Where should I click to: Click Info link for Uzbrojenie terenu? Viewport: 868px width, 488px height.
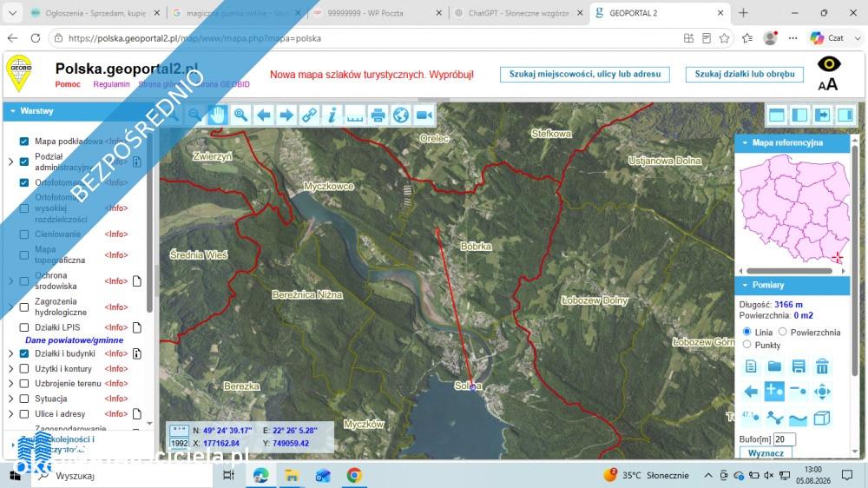(x=116, y=383)
